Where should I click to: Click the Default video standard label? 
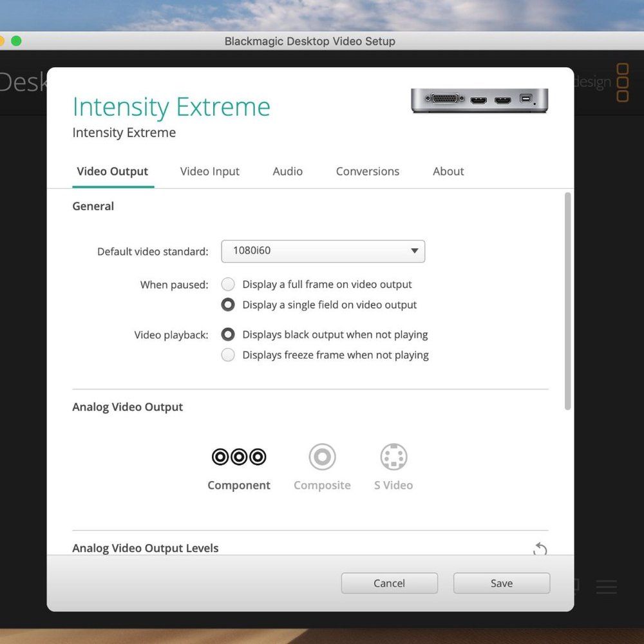click(153, 251)
